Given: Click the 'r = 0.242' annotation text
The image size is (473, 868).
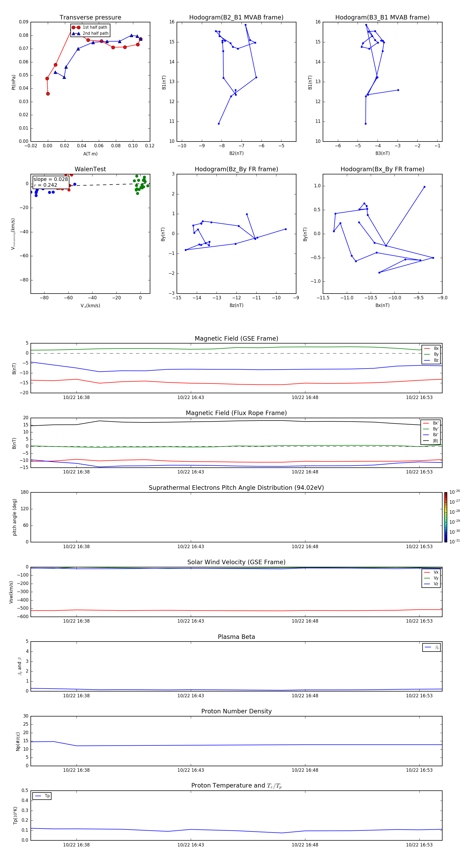Looking at the screenshot, I should tap(45, 185).
